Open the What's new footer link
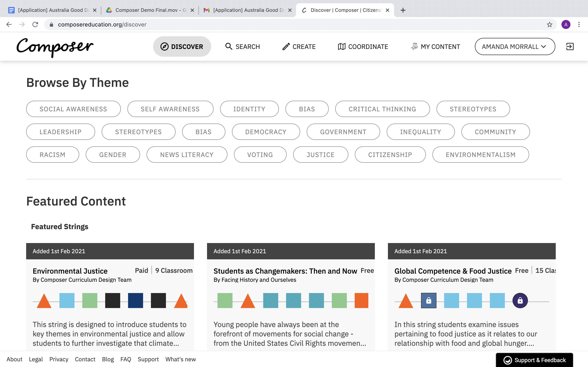The height and width of the screenshot is (367, 588). click(180, 359)
